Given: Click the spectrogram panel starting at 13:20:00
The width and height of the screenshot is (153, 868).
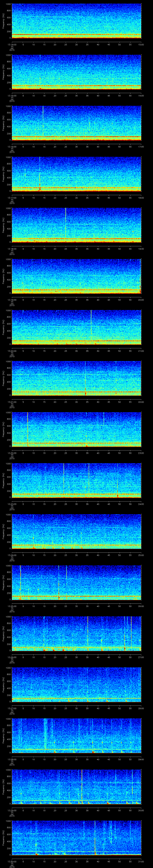Looking at the screenshot, I should (x=76, y=327).
